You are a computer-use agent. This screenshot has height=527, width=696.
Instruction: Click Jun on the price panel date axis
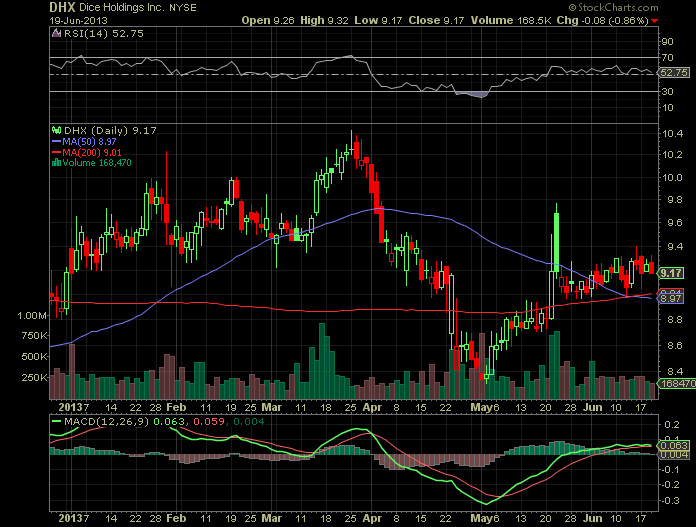tap(593, 407)
